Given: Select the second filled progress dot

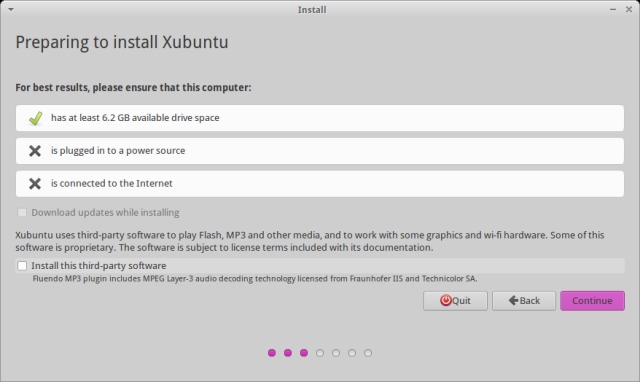Looking at the screenshot, I should point(288,353).
